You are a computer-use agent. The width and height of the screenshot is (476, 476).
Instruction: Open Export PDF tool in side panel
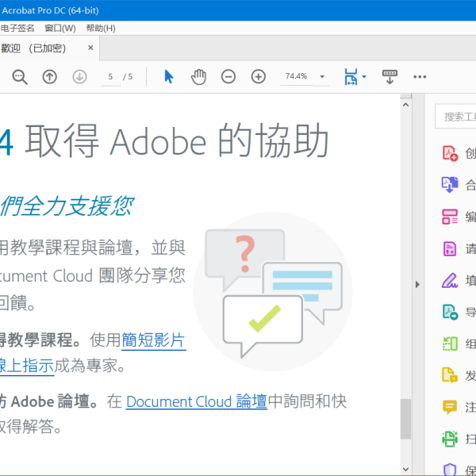[x=450, y=312]
